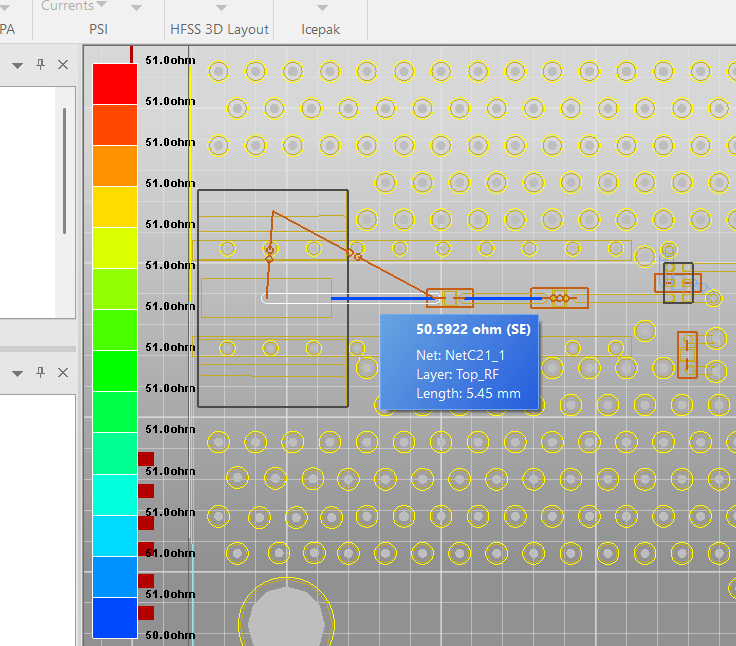Click the Length: 5.45 mm tooltip line
Screen dimensions: 736x646
point(468,393)
